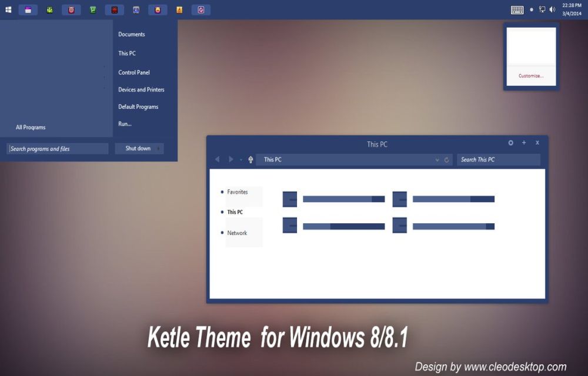Screen dimensions: 588x376
Task: Open the network tray icon
Action: tap(542, 10)
